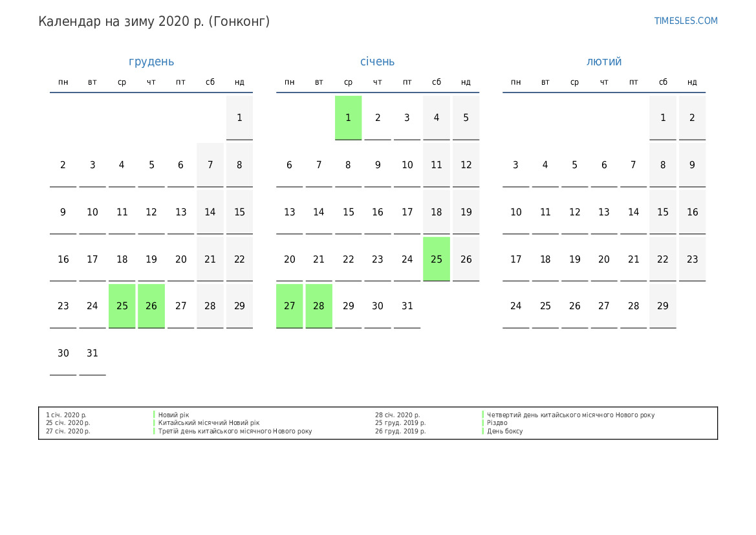The width and height of the screenshot is (756, 535).
Task: Click the День боксу legend entry
Action: coord(505,431)
